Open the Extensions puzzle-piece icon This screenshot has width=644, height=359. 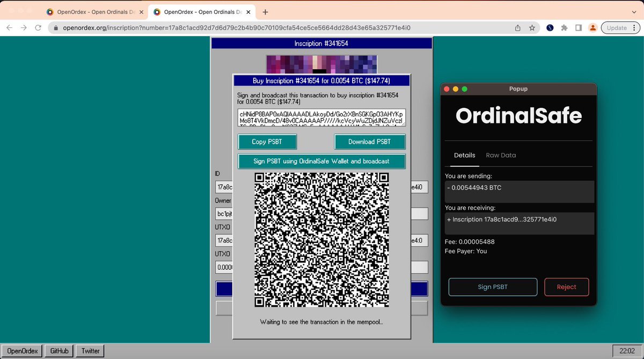pos(565,27)
